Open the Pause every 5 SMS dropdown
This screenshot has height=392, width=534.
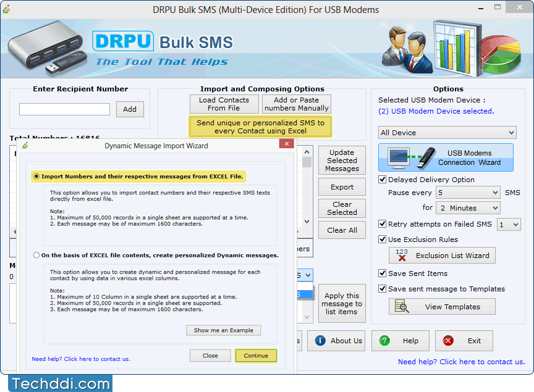pyautogui.click(x=468, y=193)
